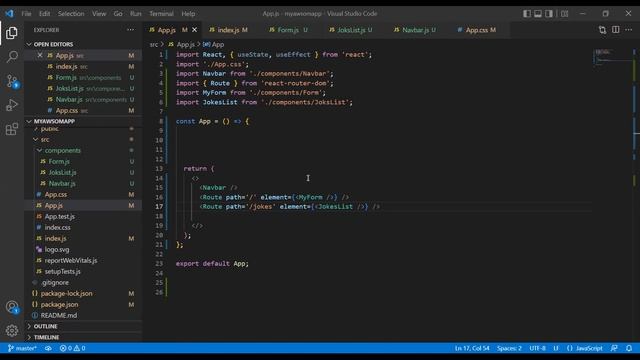Viewport: 640px width, 360px height.
Task: Open the Explorer view in activity bar
Action: click(11, 33)
